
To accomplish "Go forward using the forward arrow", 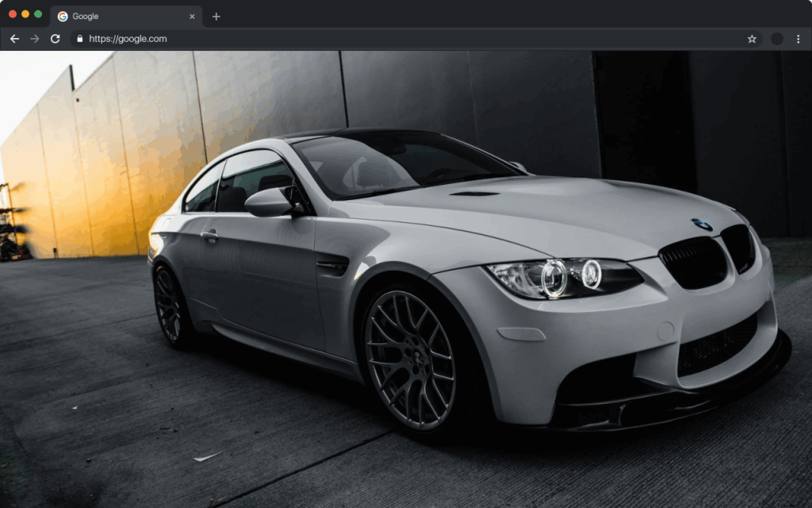I will (x=34, y=38).
